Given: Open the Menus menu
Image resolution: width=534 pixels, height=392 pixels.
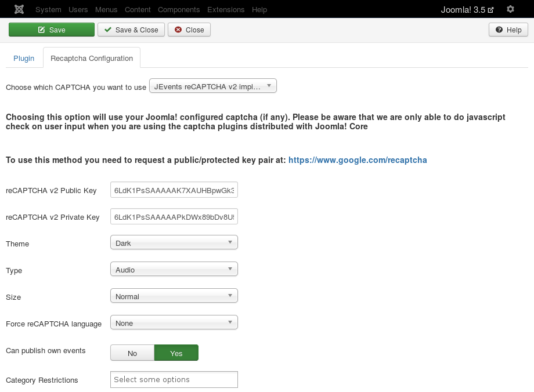Looking at the screenshot, I should tap(106, 9).
